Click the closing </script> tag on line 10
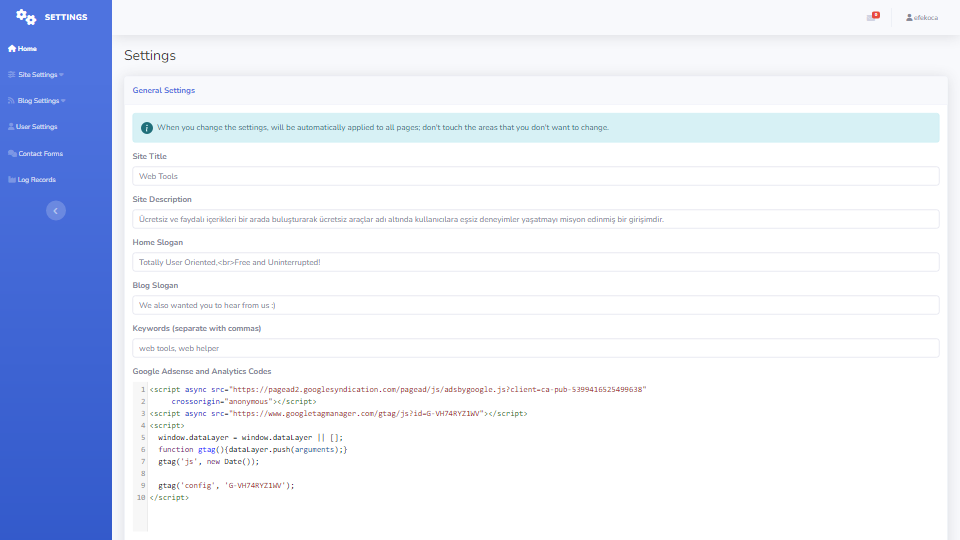The image size is (960, 540). [169, 498]
